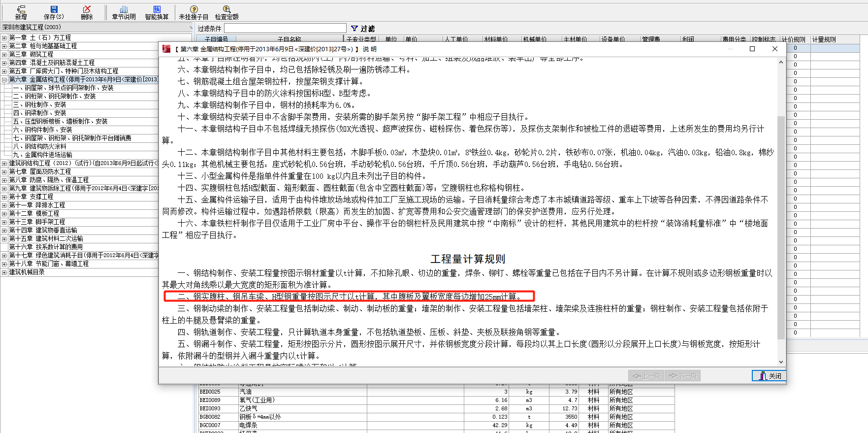Image resolution: width=868 pixels, height=433 pixels.
Task: Click the 子目名称 column header
Action: coord(289,39)
